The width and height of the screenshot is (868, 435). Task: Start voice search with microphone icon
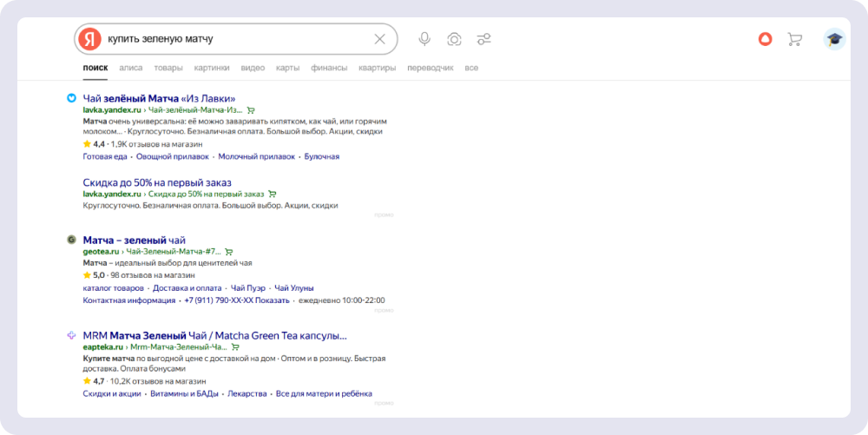click(424, 39)
